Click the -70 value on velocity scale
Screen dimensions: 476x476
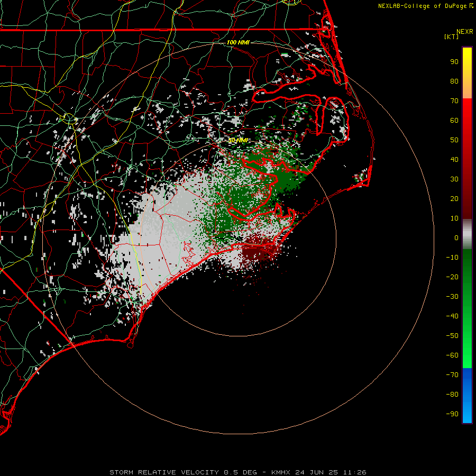(x=452, y=375)
